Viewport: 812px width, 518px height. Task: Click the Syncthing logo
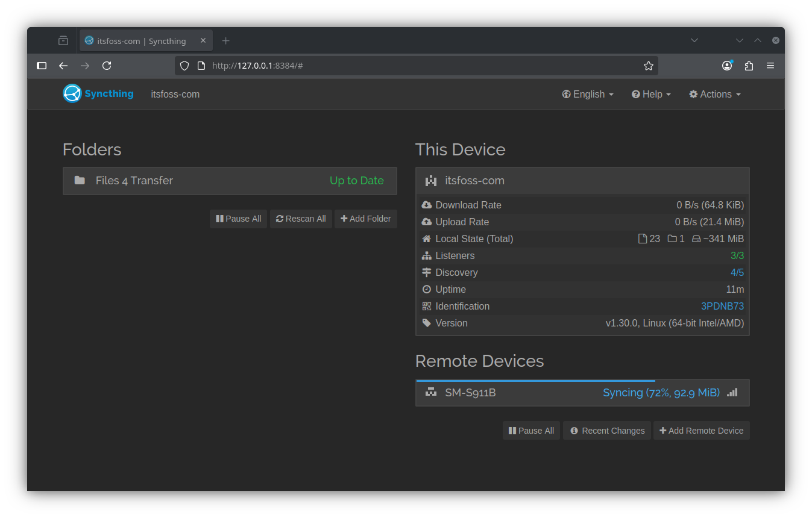point(71,93)
